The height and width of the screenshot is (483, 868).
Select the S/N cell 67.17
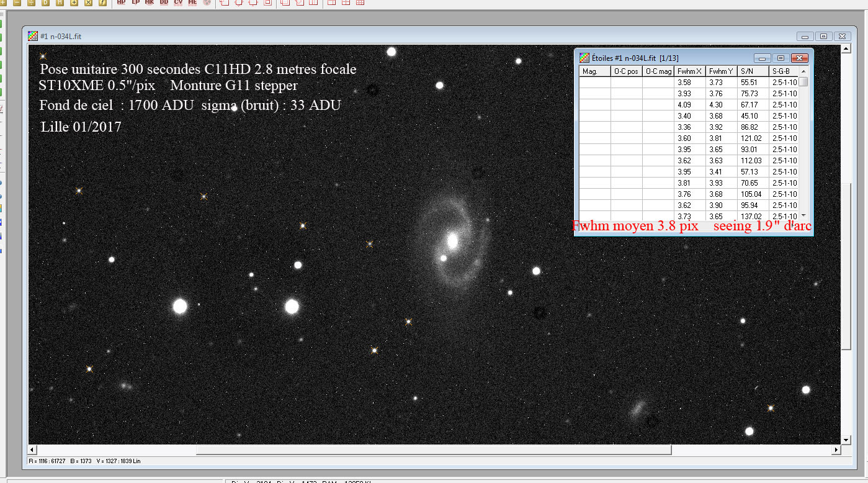(x=754, y=105)
